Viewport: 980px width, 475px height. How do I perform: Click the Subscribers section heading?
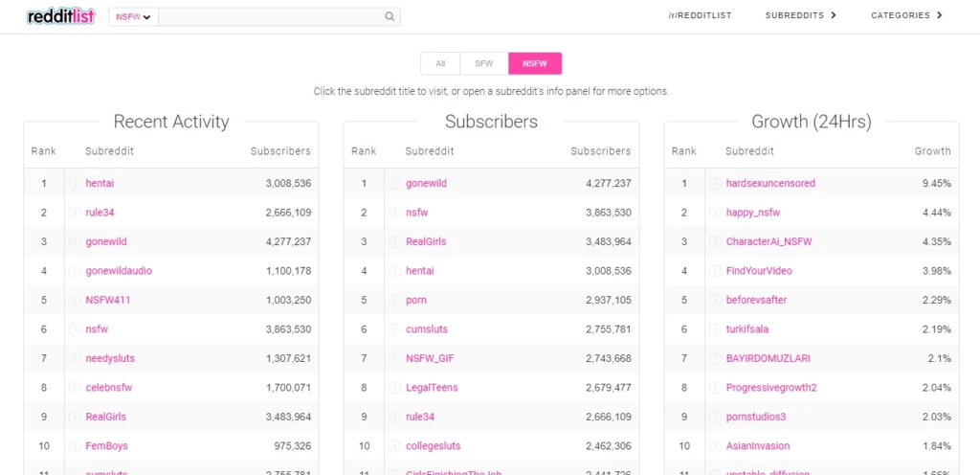(x=491, y=122)
